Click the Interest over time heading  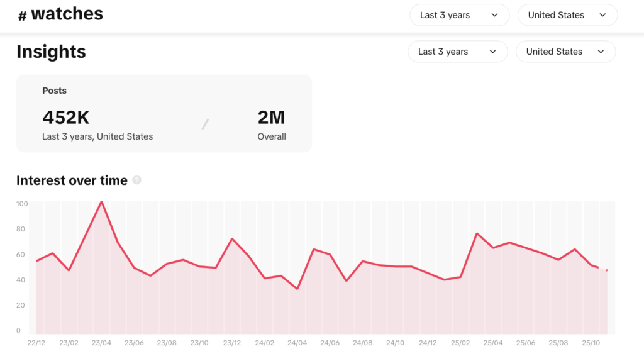[72, 181]
